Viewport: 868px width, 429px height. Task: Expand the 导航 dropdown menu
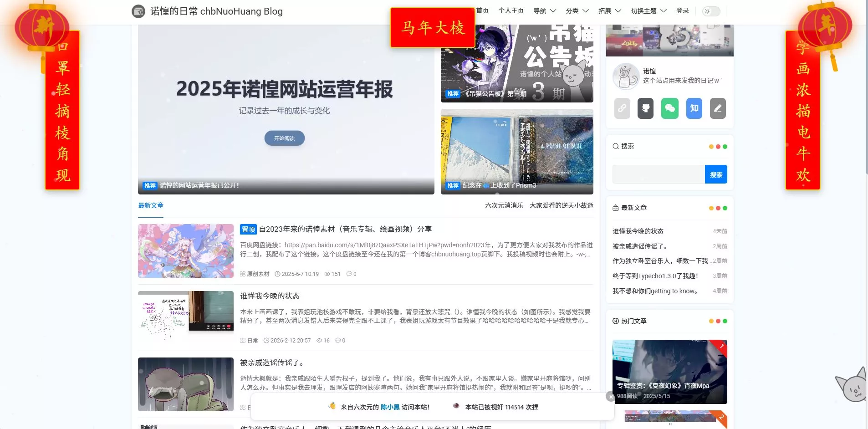pyautogui.click(x=544, y=11)
